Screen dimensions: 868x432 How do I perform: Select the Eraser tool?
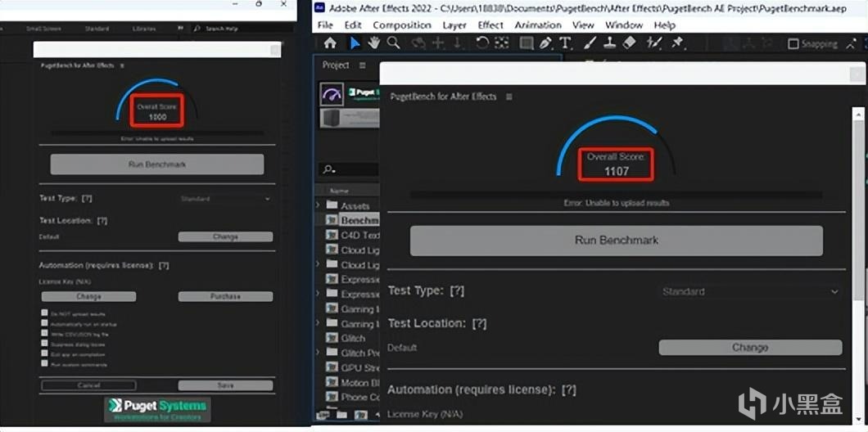coord(629,43)
